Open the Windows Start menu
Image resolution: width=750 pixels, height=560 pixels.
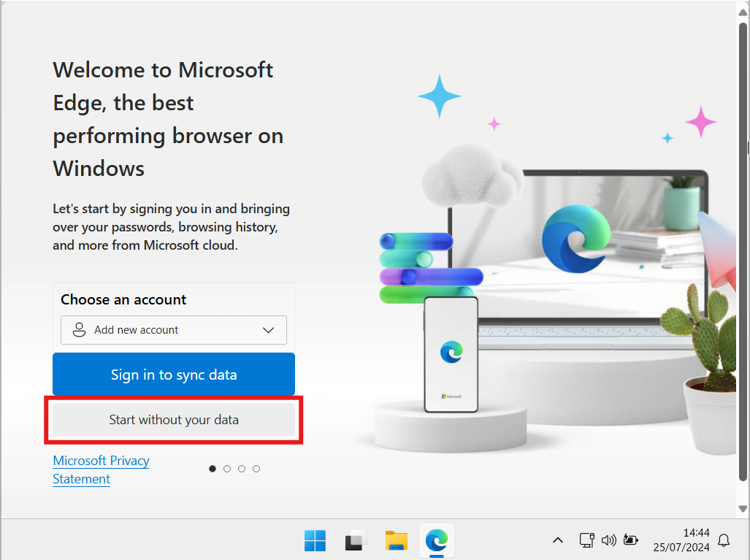pos(315,540)
